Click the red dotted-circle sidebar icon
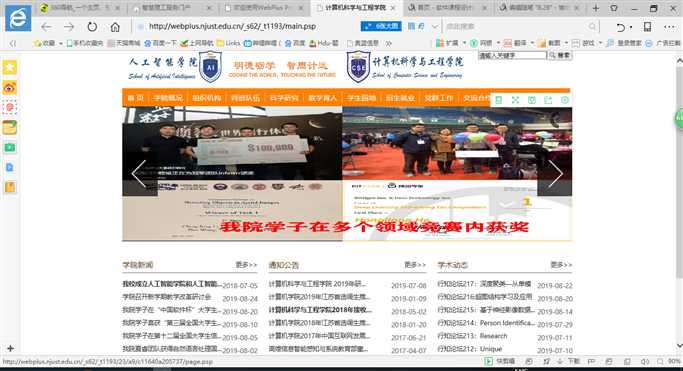Screen dimensions: 683x371 click(x=10, y=107)
